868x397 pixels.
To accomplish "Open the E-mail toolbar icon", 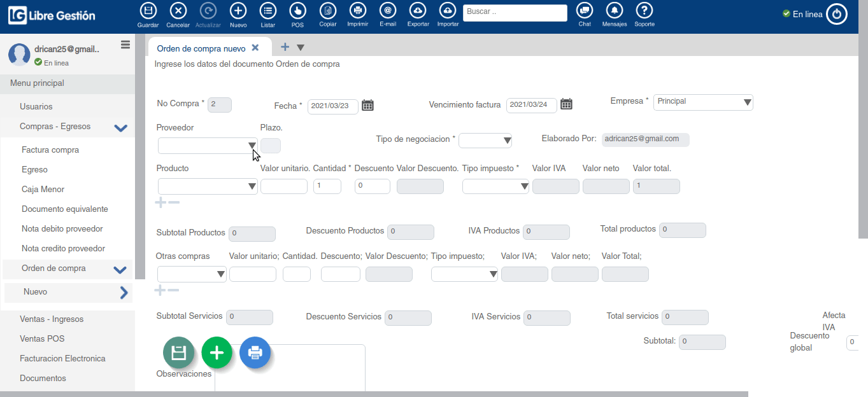I will [x=388, y=11].
